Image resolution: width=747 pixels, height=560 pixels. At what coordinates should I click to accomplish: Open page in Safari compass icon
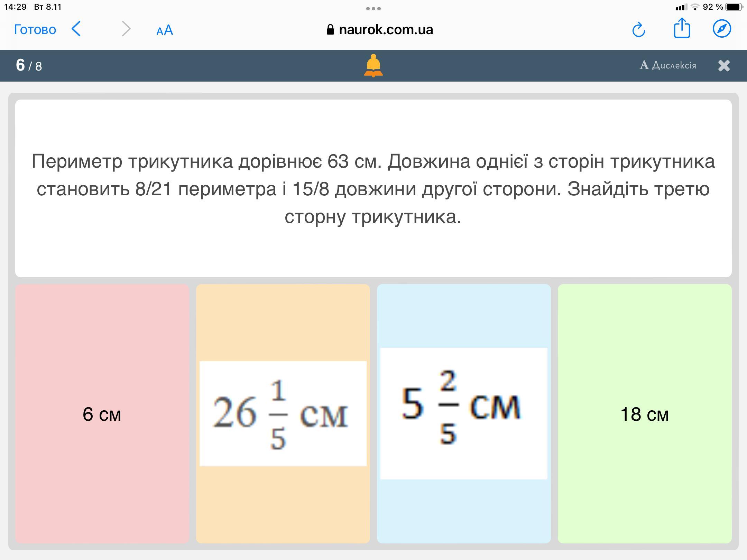coord(722,29)
